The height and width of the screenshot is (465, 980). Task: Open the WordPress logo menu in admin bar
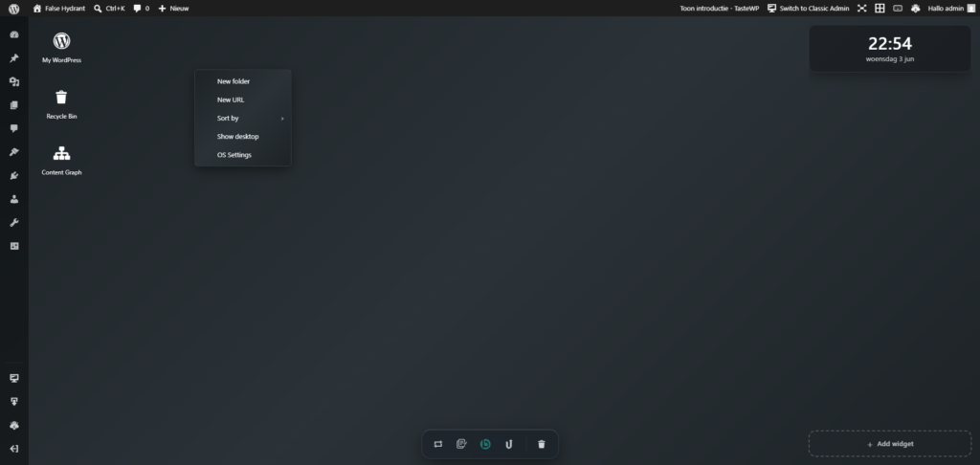coord(13,8)
